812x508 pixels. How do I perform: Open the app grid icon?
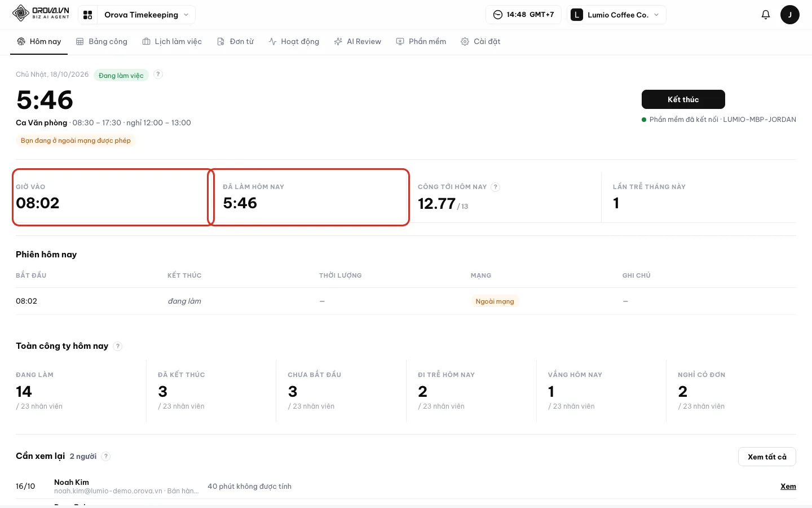(88, 15)
